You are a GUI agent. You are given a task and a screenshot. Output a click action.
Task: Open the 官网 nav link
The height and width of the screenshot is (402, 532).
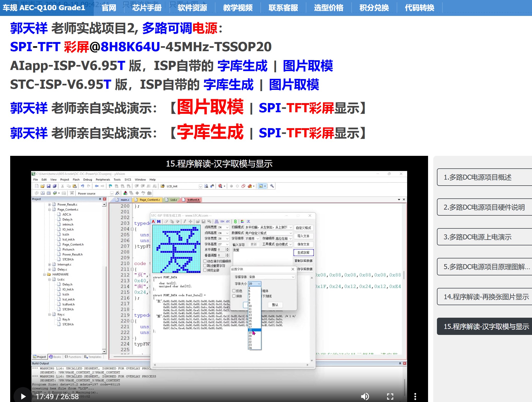tap(109, 8)
